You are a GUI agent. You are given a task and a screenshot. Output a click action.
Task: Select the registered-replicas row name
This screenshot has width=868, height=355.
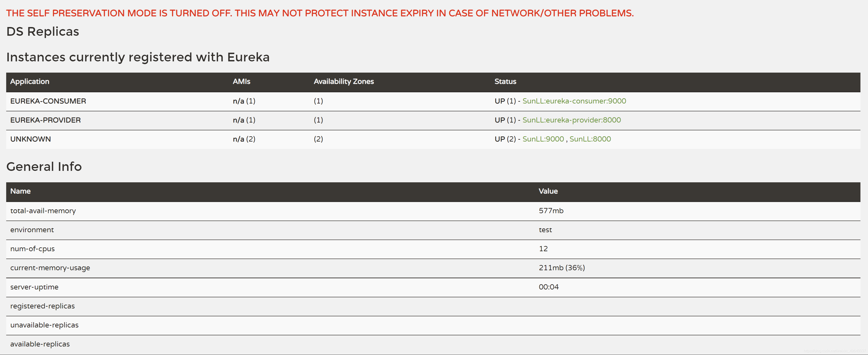pyautogui.click(x=42, y=306)
